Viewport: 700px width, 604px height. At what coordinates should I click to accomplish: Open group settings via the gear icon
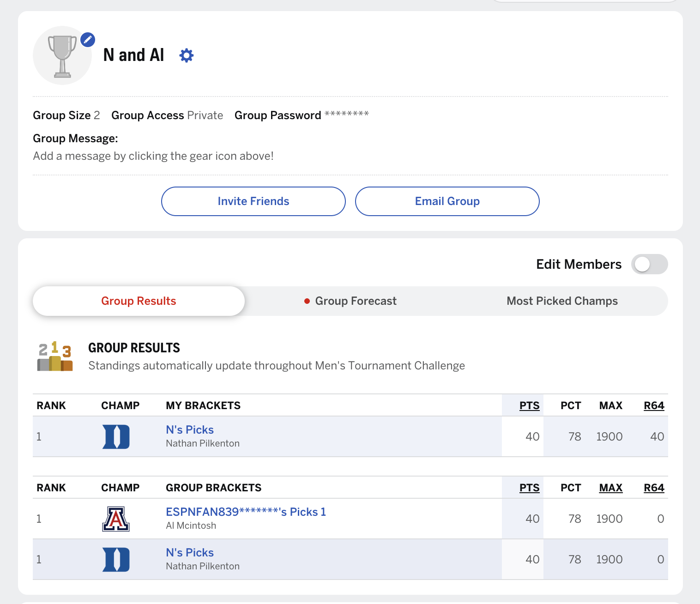(x=187, y=55)
